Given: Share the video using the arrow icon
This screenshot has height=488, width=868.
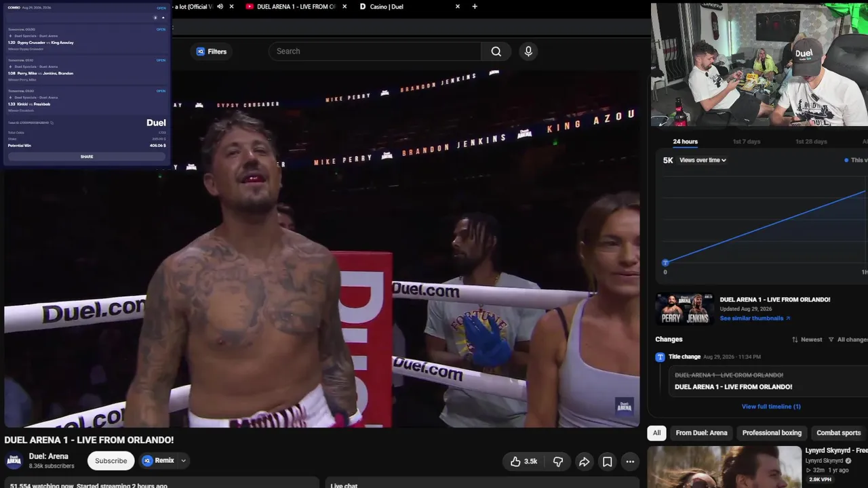Looking at the screenshot, I should [x=584, y=462].
